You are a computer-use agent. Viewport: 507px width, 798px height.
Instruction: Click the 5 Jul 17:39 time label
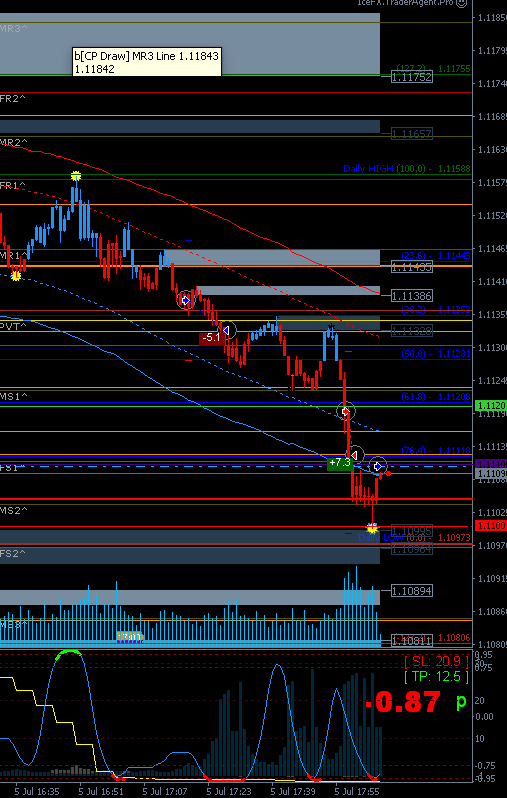point(293,792)
